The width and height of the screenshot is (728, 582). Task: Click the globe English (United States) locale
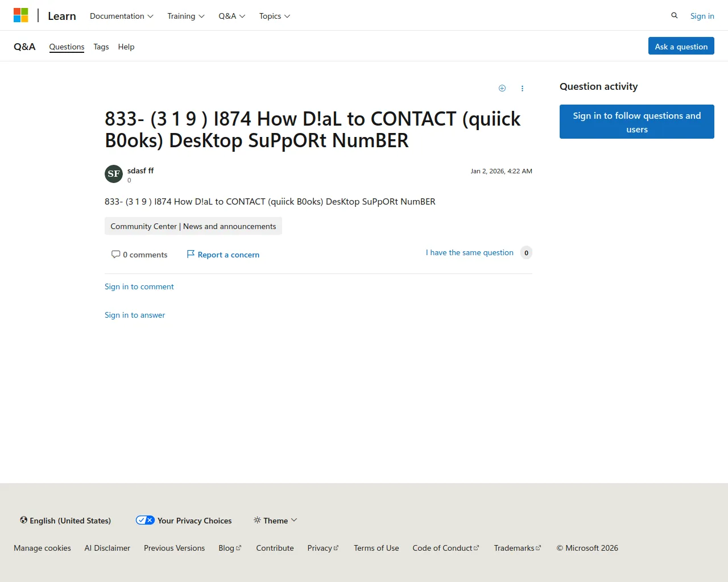65,521
